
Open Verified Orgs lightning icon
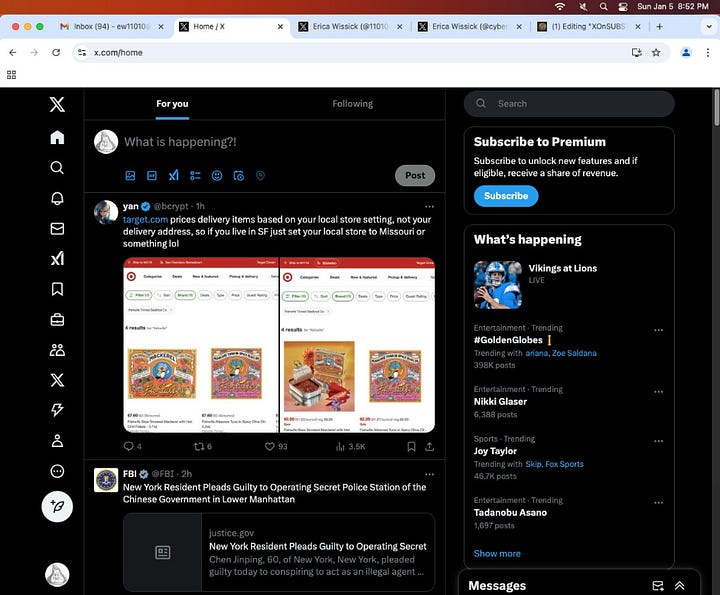click(x=57, y=410)
